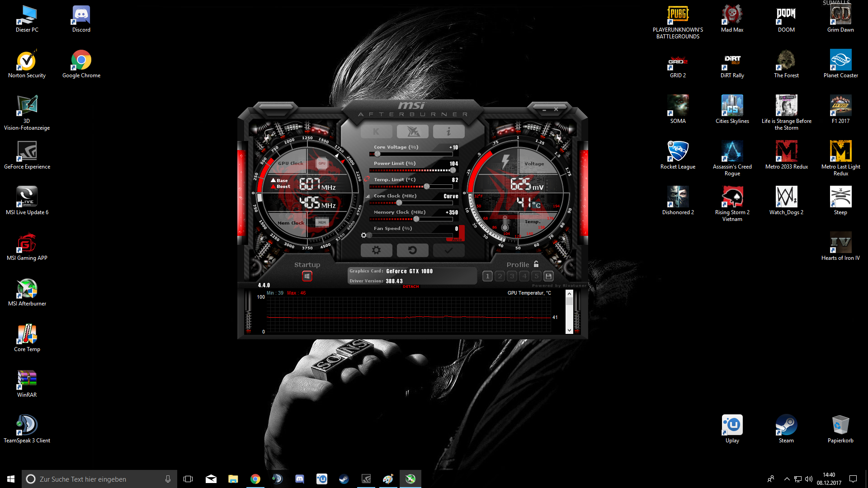Screen dimensions: 868x488
Task: Click the reset-to-defaults circular arrow button
Action: point(412,250)
